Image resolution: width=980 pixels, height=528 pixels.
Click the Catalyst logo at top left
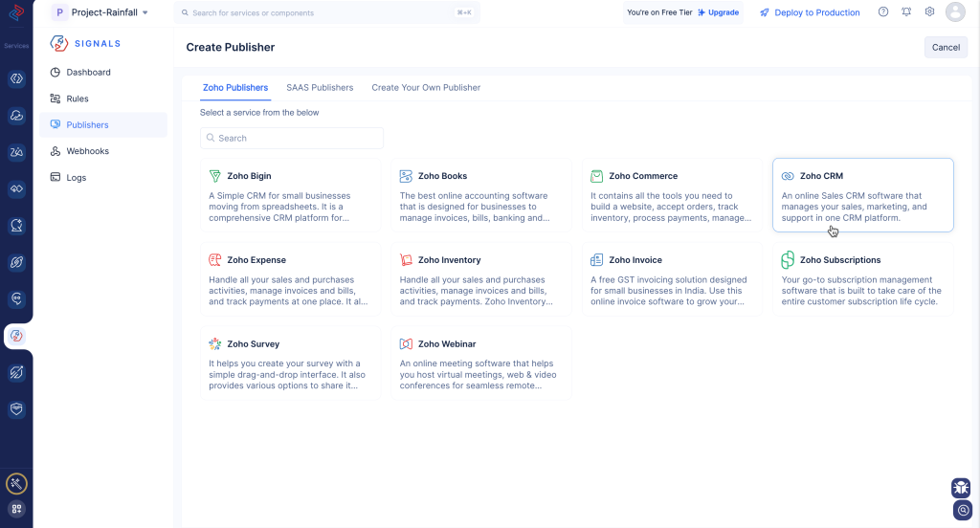coord(16,12)
